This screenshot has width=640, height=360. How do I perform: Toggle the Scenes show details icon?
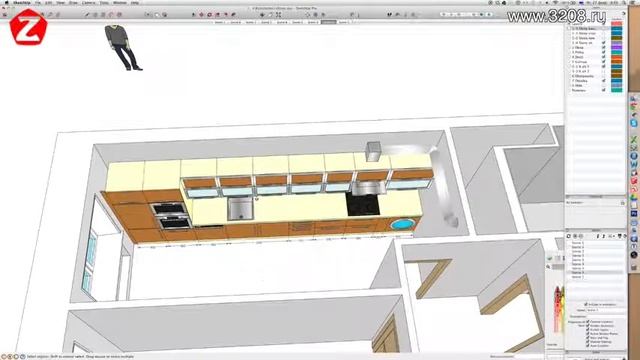(620, 236)
